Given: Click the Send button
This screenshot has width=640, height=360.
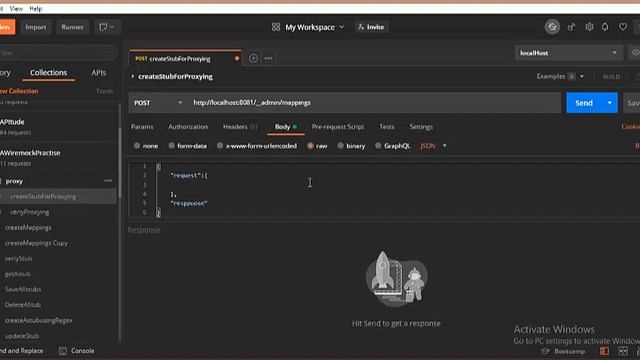Looking at the screenshot, I should click(584, 103).
